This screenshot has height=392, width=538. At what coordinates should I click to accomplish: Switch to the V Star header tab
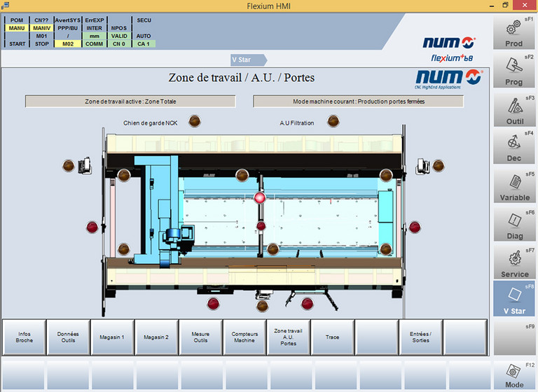coord(241,59)
